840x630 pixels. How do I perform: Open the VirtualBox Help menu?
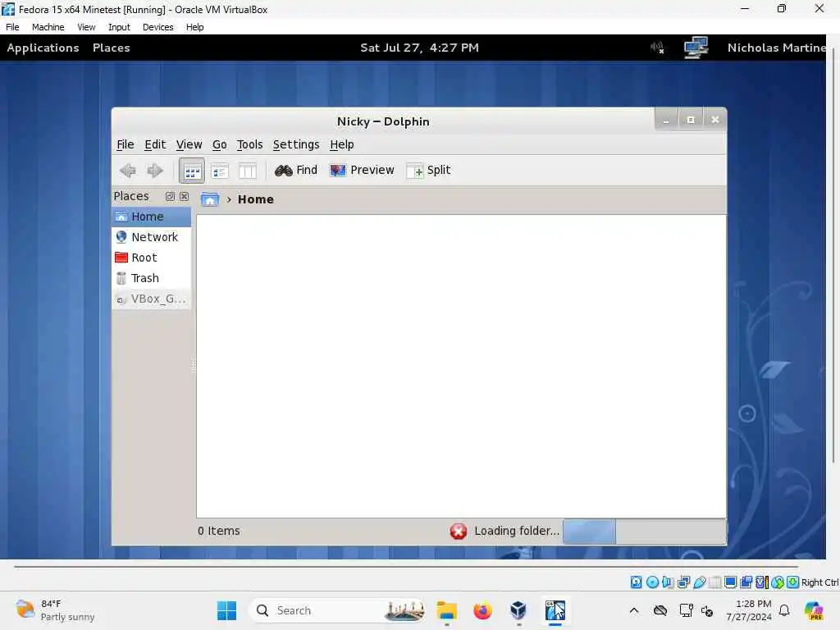point(195,27)
